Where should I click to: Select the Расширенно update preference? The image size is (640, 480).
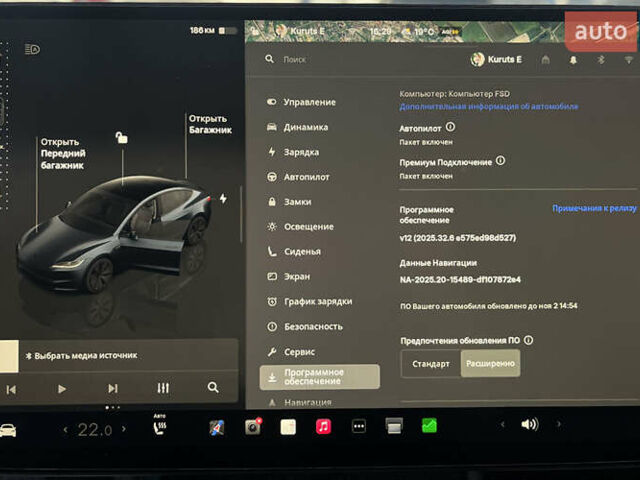click(490, 364)
